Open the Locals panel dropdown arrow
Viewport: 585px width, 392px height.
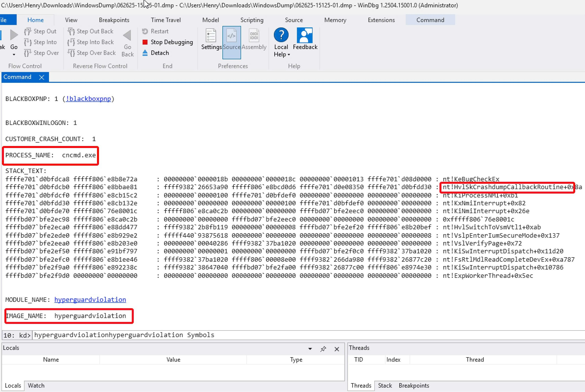310,348
